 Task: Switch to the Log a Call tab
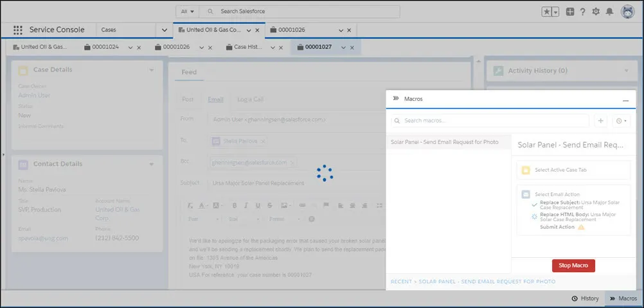coord(250,100)
